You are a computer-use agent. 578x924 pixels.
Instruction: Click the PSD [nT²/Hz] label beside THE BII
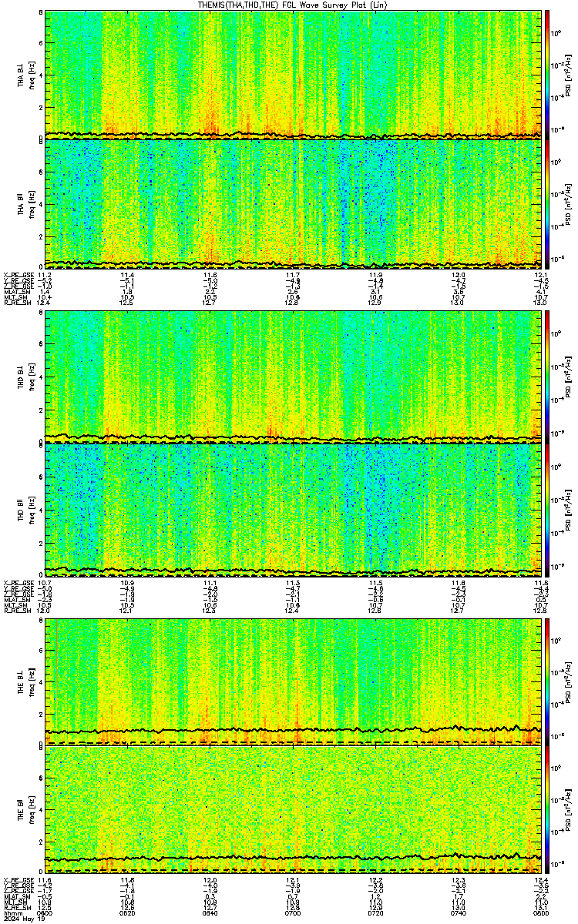(x=568, y=810)
